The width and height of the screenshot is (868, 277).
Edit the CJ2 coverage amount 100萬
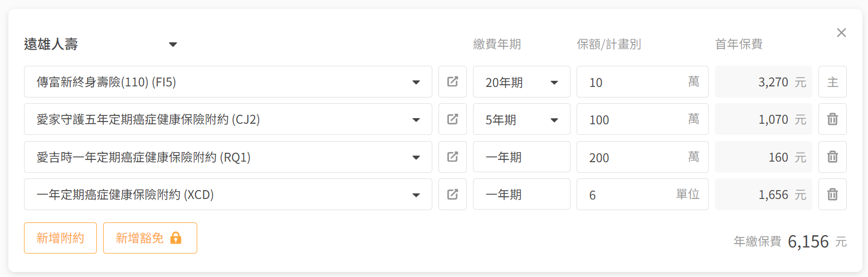click(x=642, y=119)
